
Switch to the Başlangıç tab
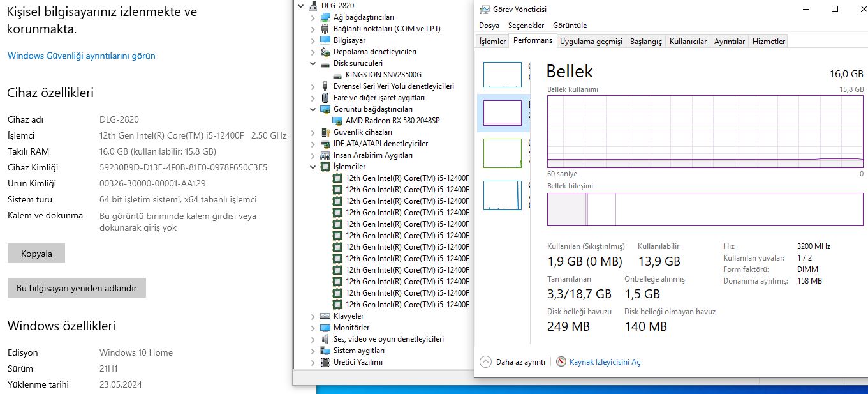[645, 42]
